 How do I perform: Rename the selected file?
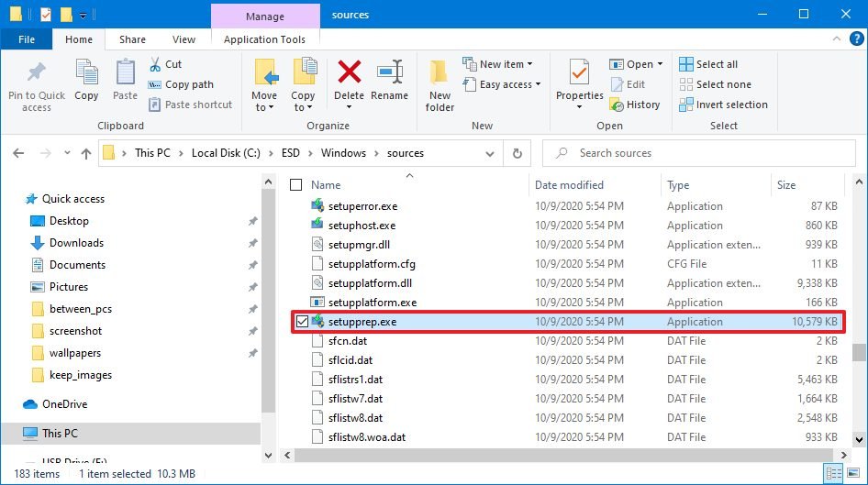point(389,80)
